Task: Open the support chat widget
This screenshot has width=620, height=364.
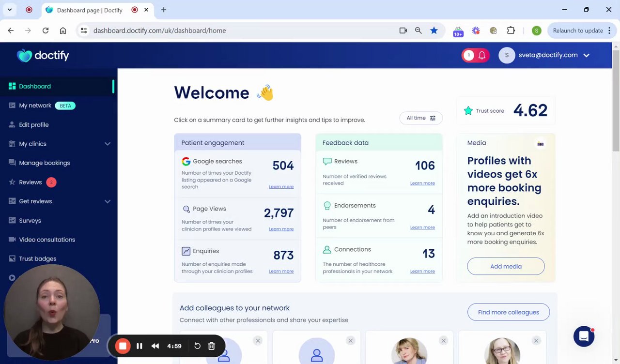Action: pos(584,336)
